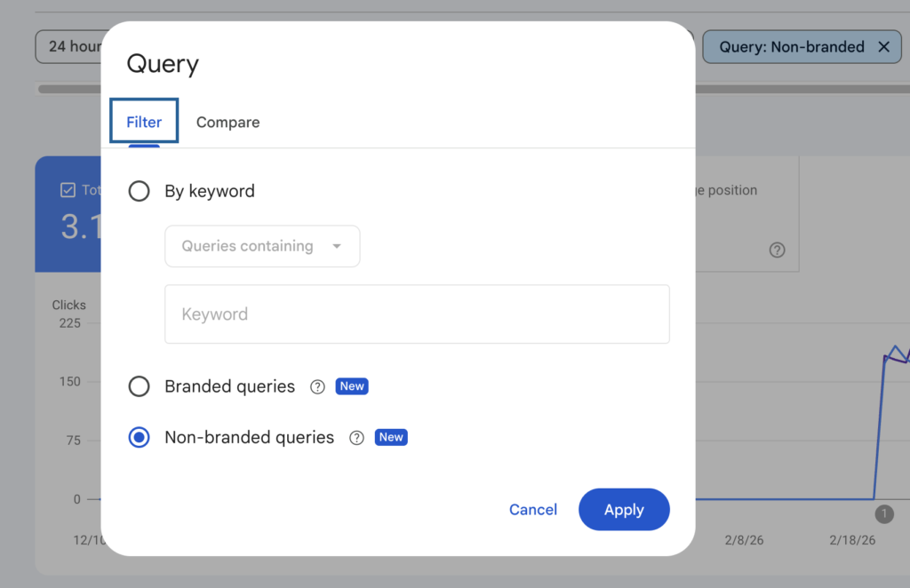Open the 24 hours date range selector
The width and height of the screenshot is (910, 588).
click(x=73, y=46)
